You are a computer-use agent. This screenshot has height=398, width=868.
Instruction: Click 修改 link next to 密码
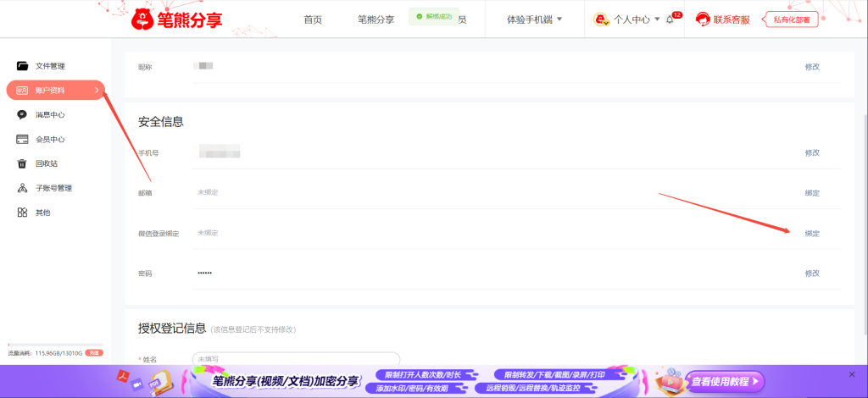pyautogui.click(x=812, y=273)
